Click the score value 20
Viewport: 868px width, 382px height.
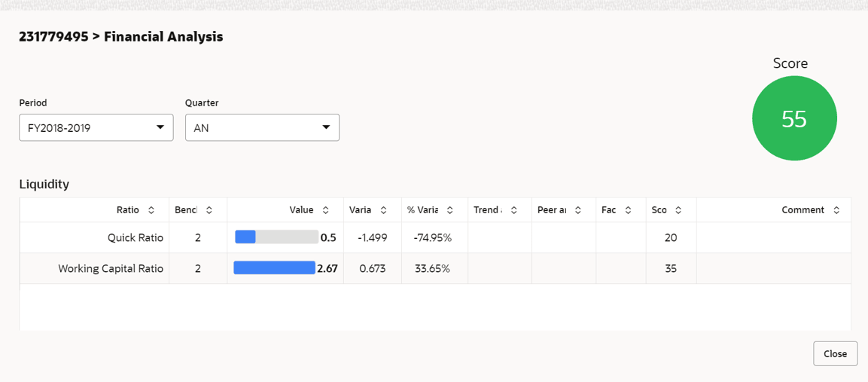pos(671,238)
